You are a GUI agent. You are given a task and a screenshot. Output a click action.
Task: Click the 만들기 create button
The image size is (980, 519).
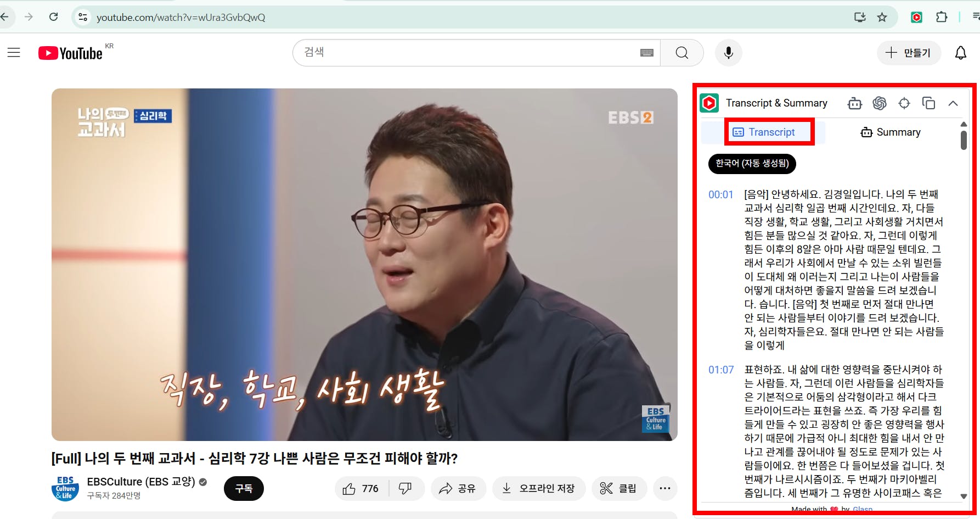909,53
